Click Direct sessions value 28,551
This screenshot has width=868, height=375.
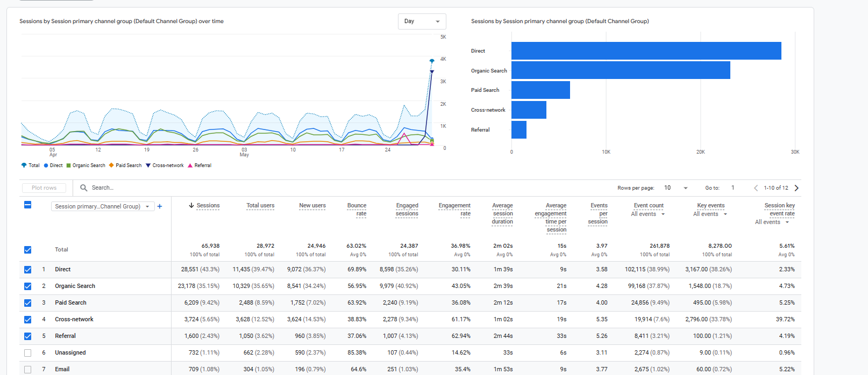[x=190, y=270]
